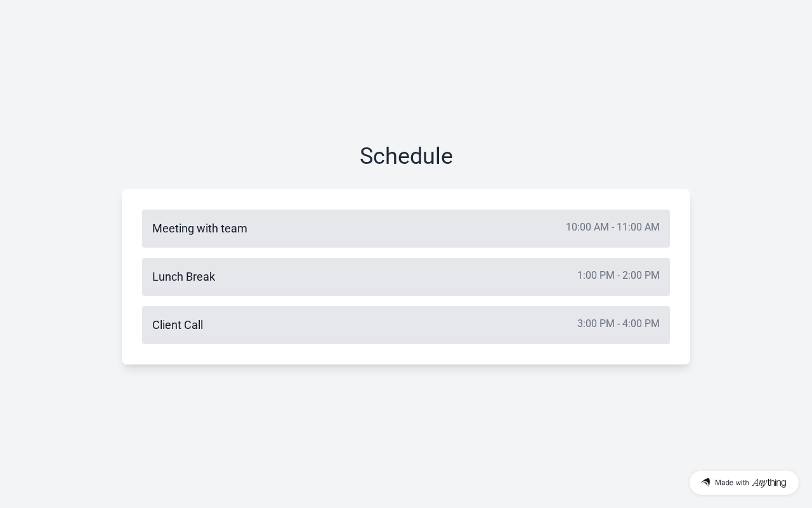
Task: Click the "Made with" badge text
Action: point(732,483)
